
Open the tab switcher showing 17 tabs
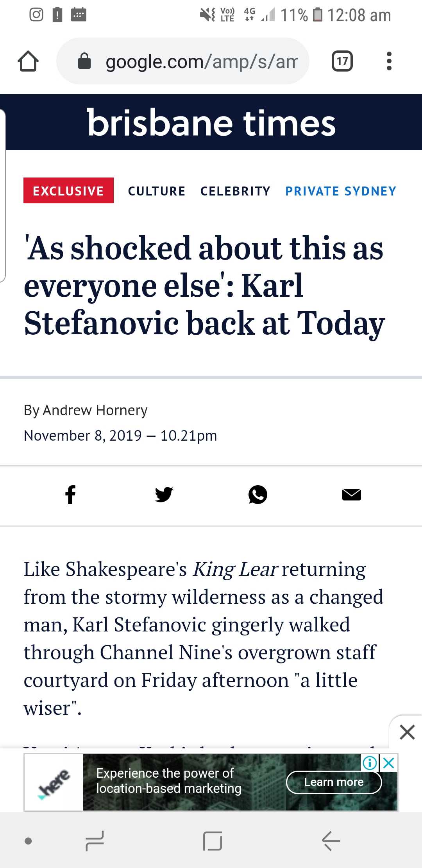pyautogui.click(x=342, y=61)
